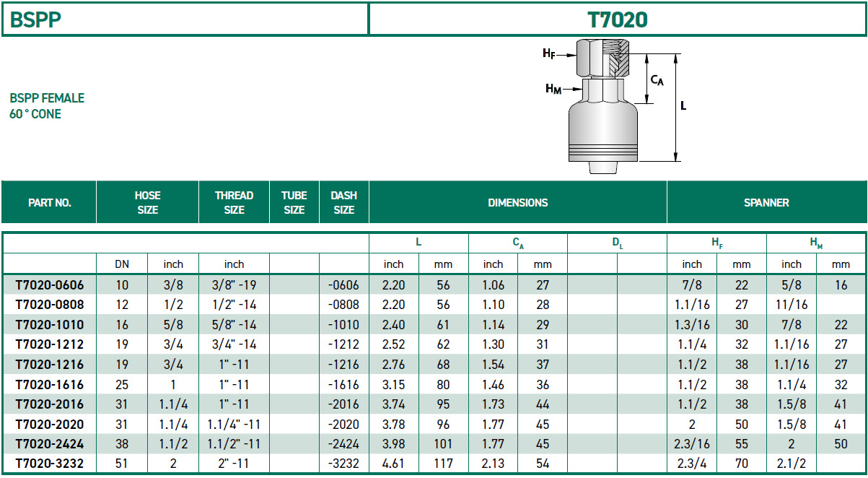Click thread size 3/8" -19
The width and height of the screenshot is (868, 478).
[234, 285]
